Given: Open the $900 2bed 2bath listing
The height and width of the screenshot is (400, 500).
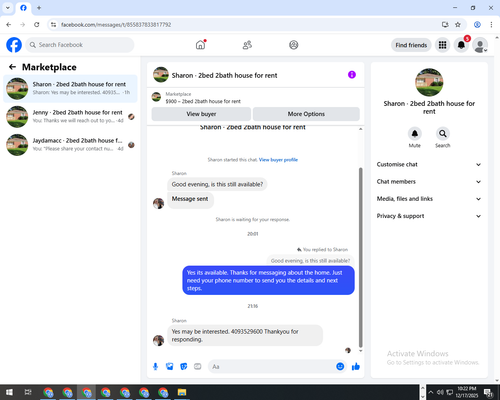Looking at the screenshot, I should [203, 101].
